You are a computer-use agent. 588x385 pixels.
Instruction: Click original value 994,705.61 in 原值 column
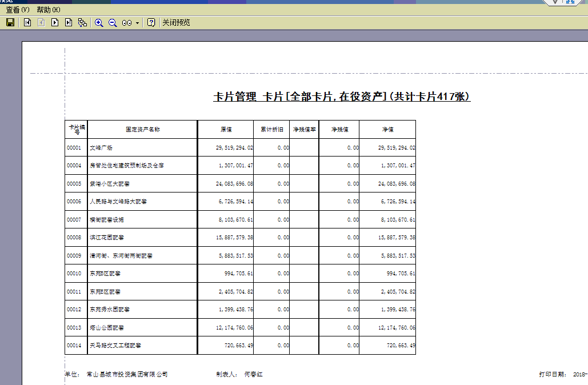tap(238, 273)
